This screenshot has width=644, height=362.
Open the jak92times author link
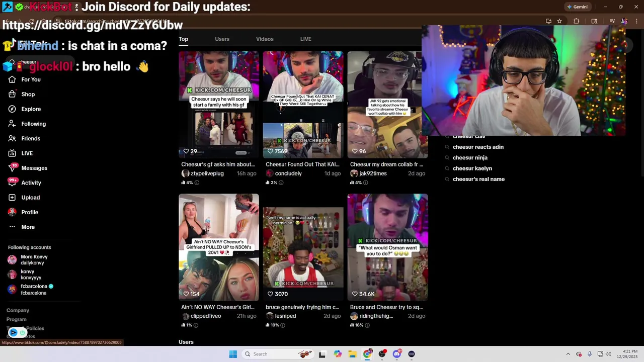(x=373, y=173)
